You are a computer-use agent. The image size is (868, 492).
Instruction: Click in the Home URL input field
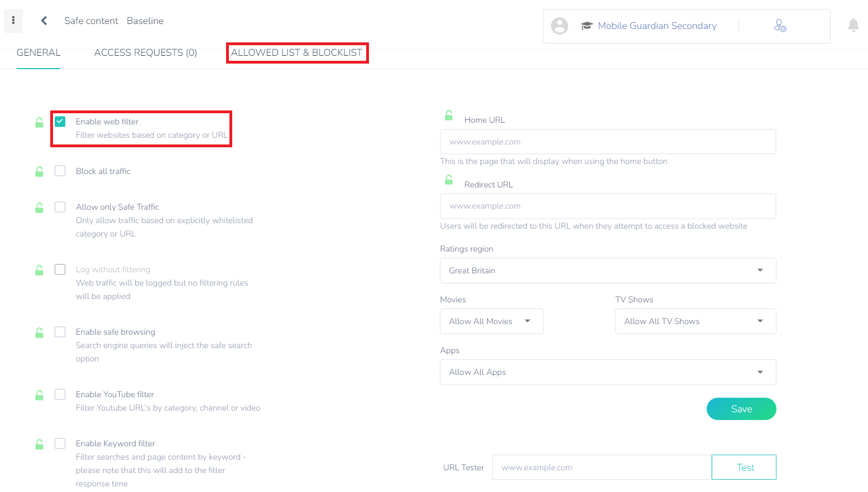point(608,142)
